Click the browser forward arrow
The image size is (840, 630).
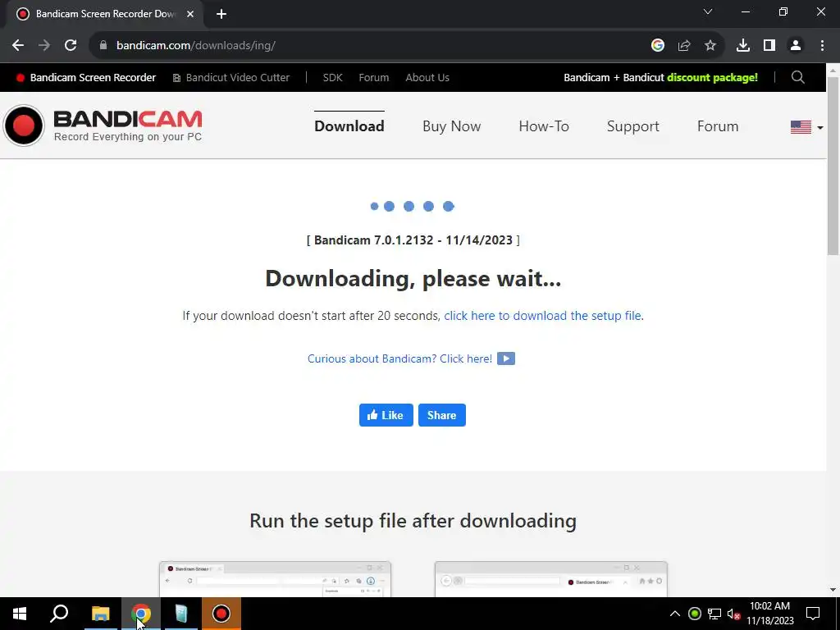coord(44,46)
